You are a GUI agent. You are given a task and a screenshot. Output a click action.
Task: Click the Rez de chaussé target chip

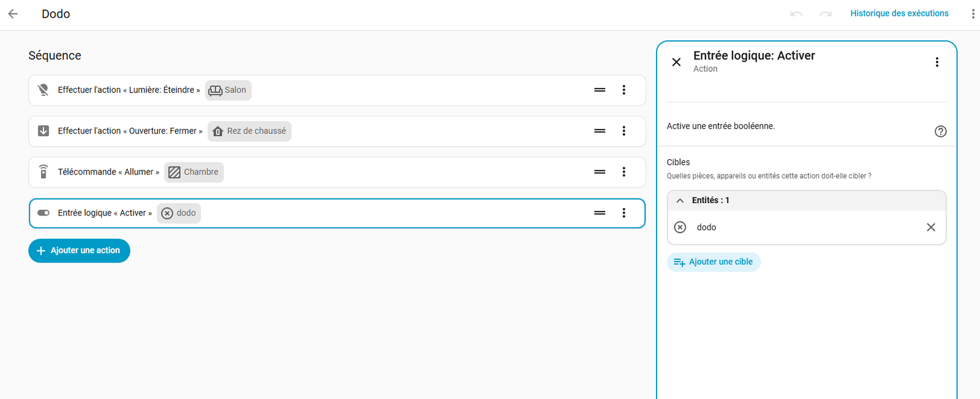(249, 131)
